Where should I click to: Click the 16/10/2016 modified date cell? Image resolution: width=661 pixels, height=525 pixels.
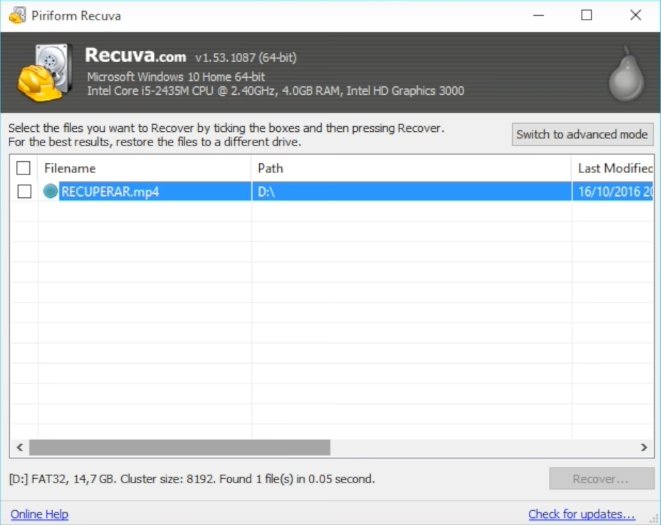[613, 191]
